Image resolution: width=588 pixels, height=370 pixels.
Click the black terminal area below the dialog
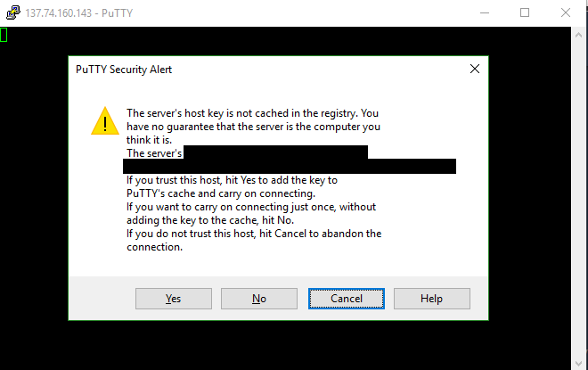tap(294, 343)
